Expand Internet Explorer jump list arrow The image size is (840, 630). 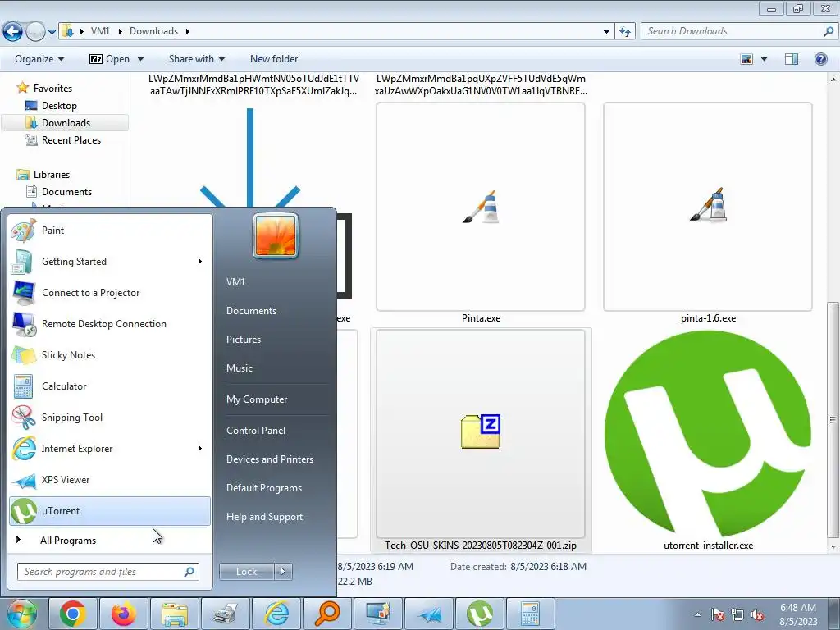point(200,449)
